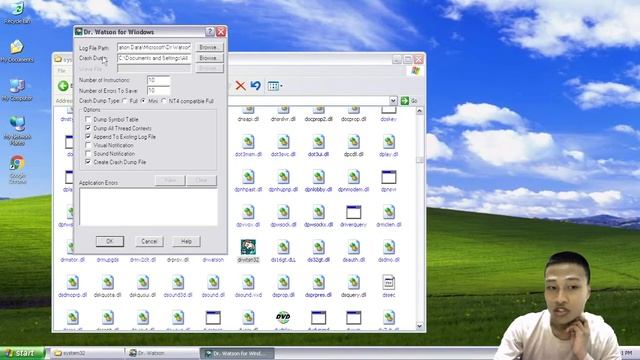Click Browse next to Crash Dump

tap(209, 58)
